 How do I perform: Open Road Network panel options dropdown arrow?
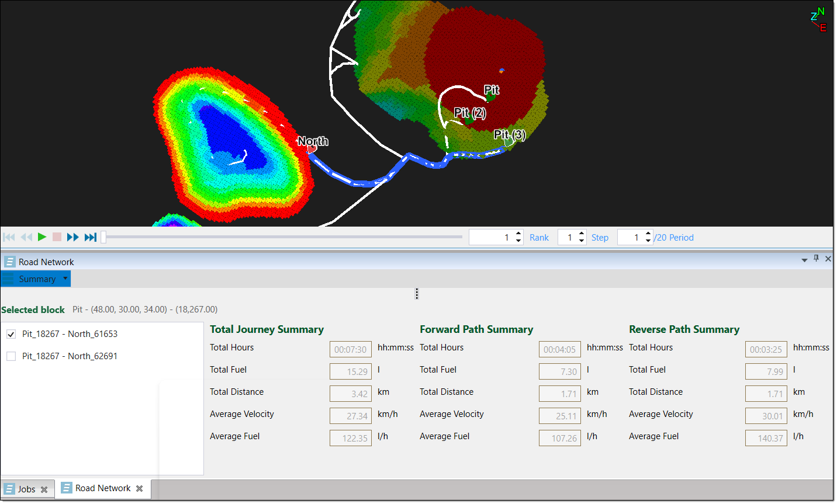[x=804, y=260]
